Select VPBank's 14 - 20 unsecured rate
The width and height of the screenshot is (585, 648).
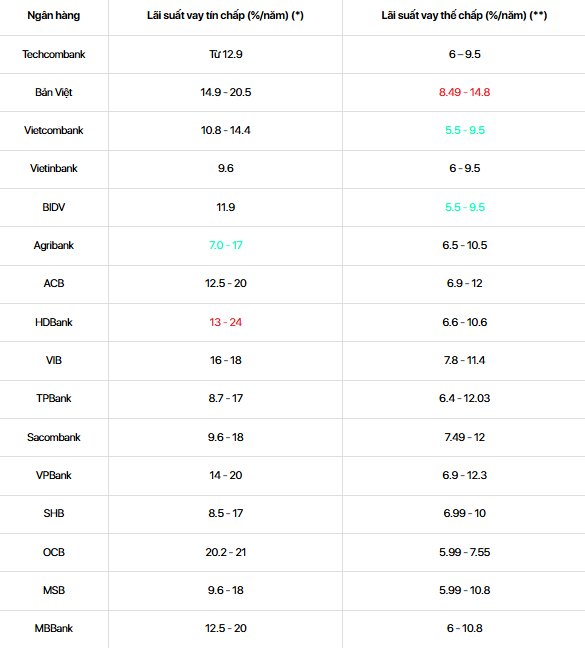click(226, 475)
